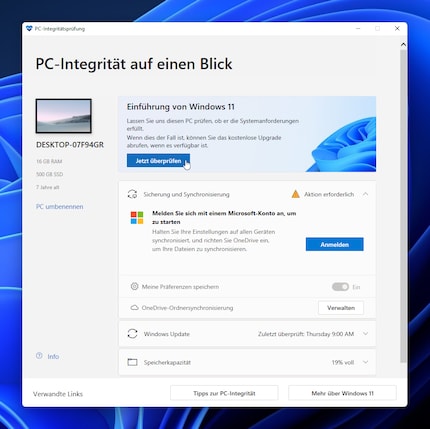Click the preferences gear icon
The width and height of the screenshot is (430, 429).
[x=134, y=286]
